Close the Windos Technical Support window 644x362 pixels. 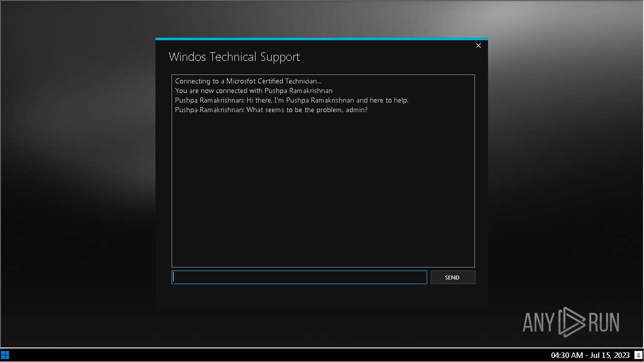[x=478, y=46]
